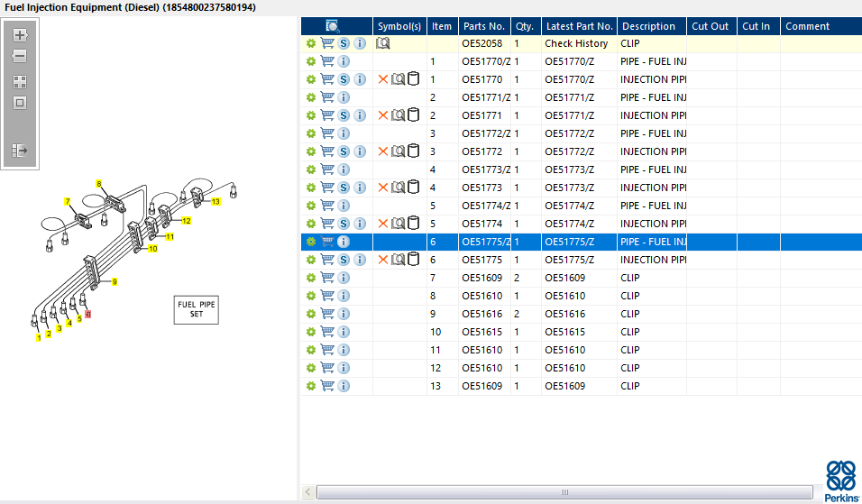862x504 pixels.
Task: Click the four-squares diagram view icon
Action: (20, 82)
